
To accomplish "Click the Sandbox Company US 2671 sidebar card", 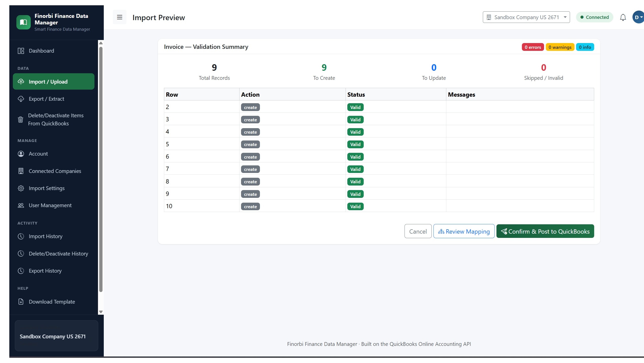I will pyautogui.click(x=56, y=336).
